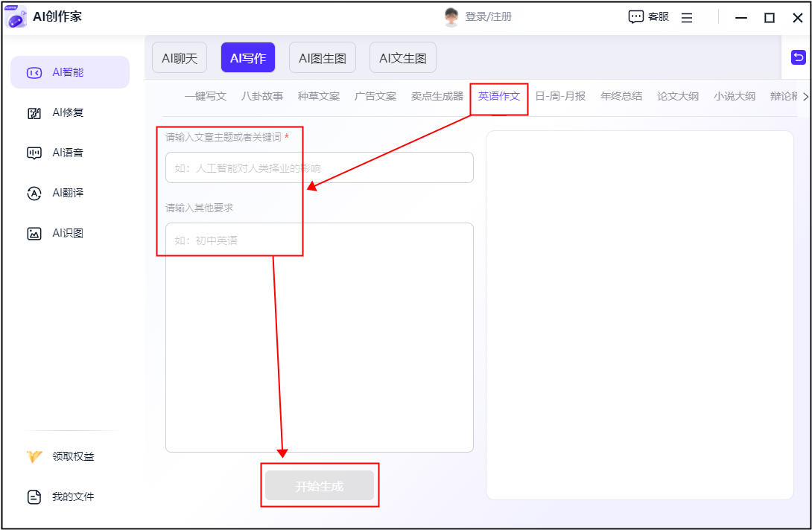Open the AI文生图 tab

[x=403, y=58]
